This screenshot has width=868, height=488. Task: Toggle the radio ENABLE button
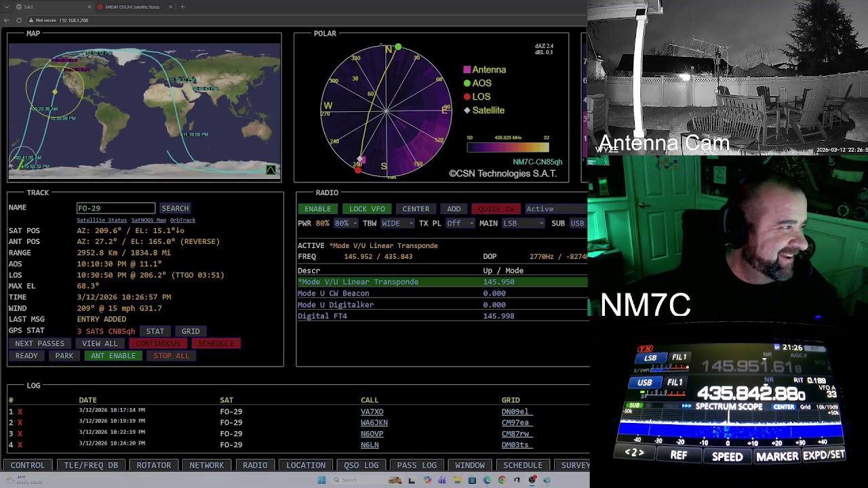click(317, 209)
